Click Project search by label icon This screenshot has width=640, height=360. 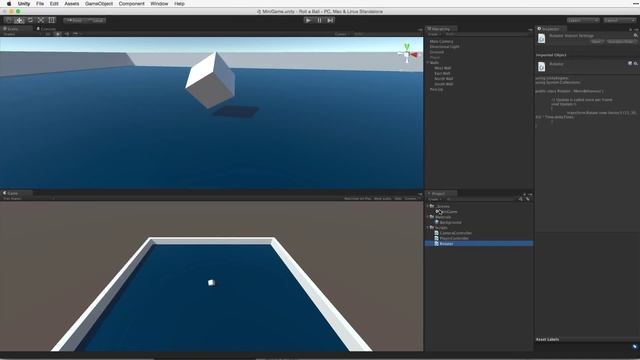click(528, 199)
